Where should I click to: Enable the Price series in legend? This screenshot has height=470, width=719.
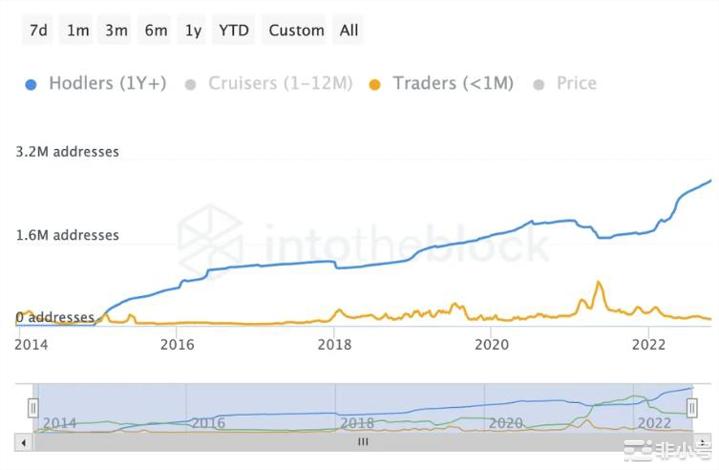[x=575, y=83]
